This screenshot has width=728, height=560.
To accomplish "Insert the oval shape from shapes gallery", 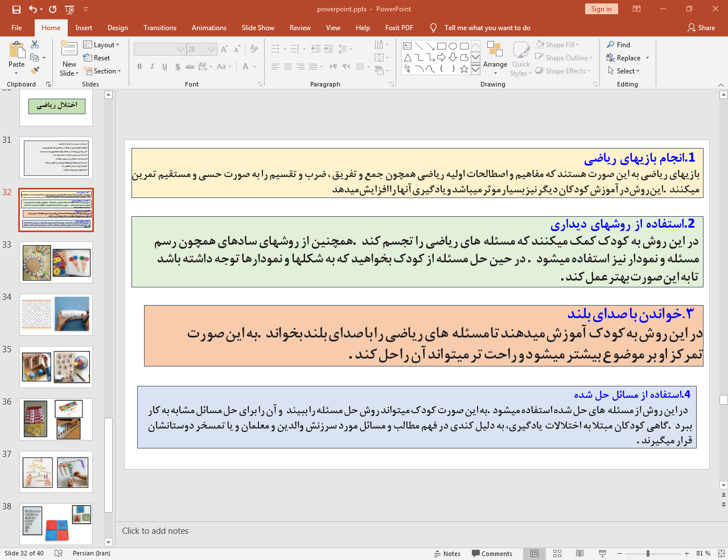I will coord(453,46).
